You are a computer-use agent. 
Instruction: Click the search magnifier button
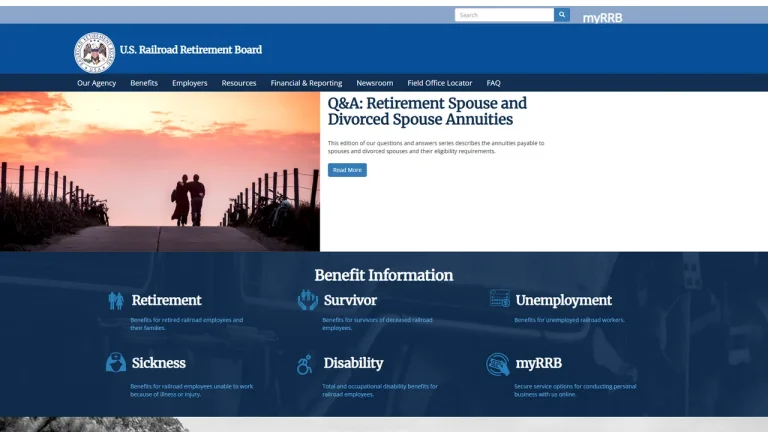click(562, 15)
